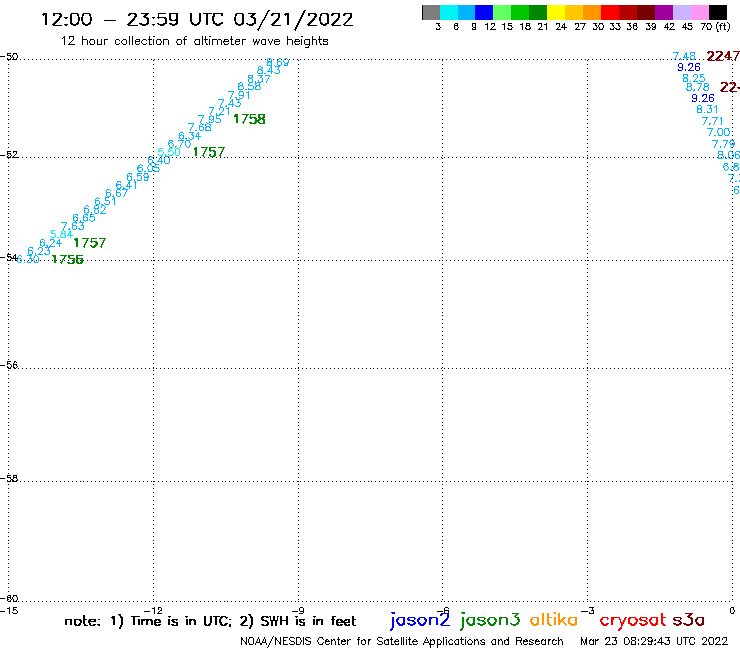Click the NOAA/NESDIS Center credit text

[402, 641]
